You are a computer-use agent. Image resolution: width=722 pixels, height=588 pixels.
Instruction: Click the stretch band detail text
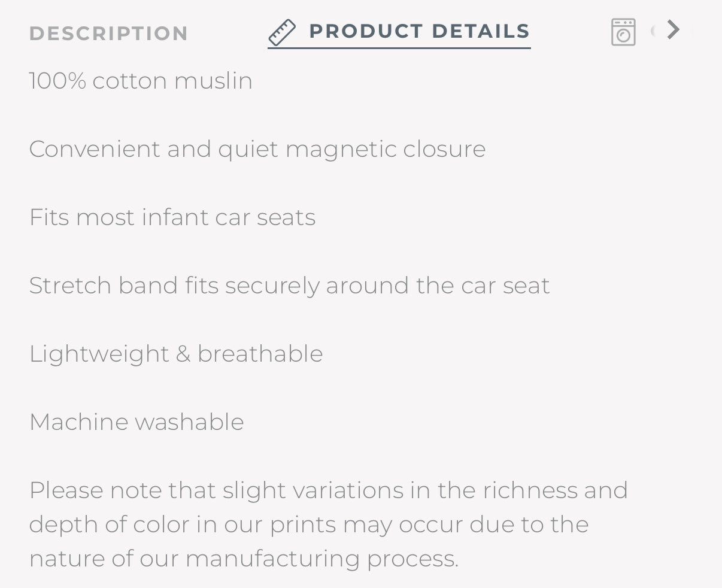coord(289,286)
